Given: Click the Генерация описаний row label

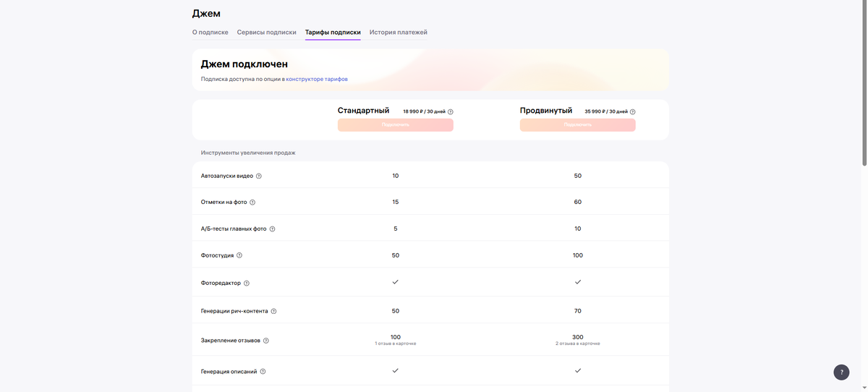Looking at the screenshot, I should click(x=229, y=372).
